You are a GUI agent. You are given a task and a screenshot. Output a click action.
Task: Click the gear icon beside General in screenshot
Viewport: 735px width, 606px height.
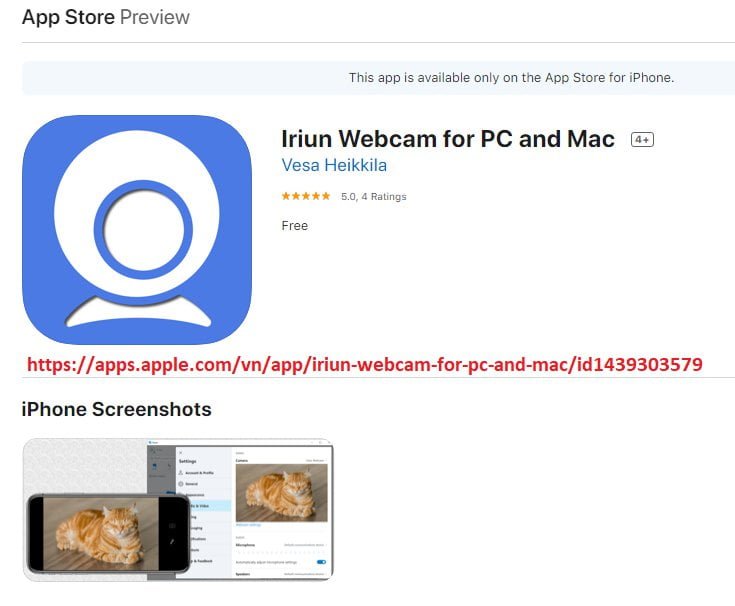click(x=181, y=484)
